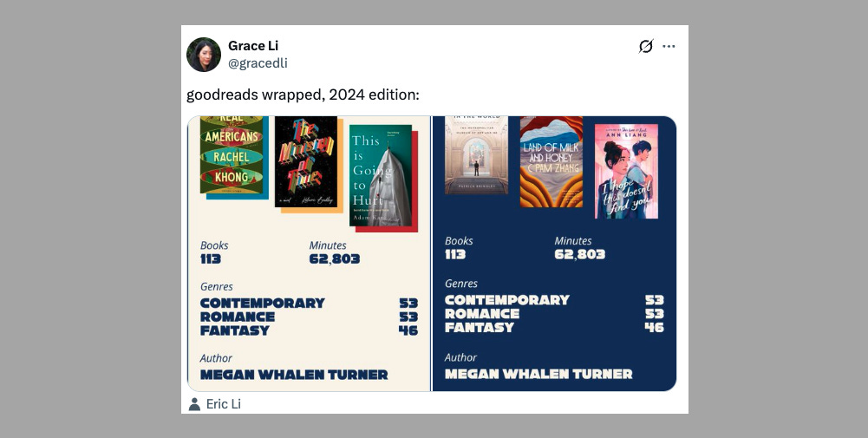Click the Grace Li display name

253,45
